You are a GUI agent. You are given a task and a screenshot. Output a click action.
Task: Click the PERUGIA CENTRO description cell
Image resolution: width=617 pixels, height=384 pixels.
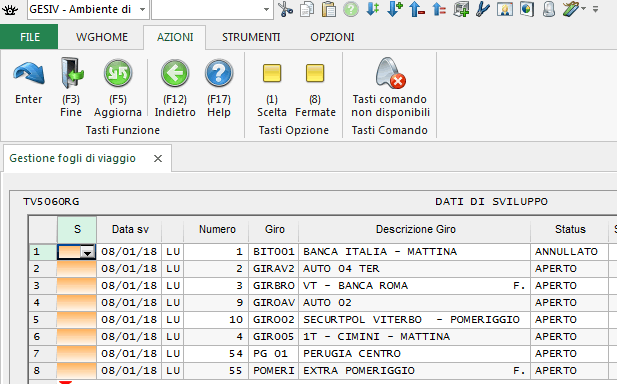point(414,354)
